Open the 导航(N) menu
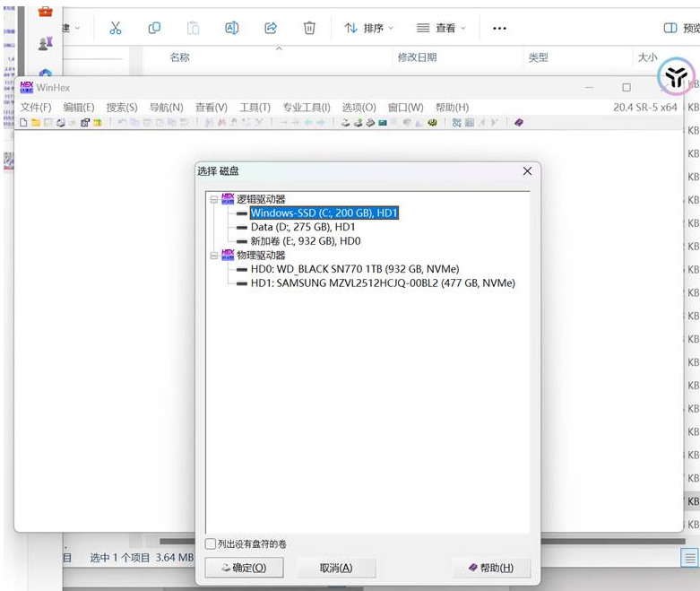The width and height of the screenshot is (700, 591). point(166,108)
